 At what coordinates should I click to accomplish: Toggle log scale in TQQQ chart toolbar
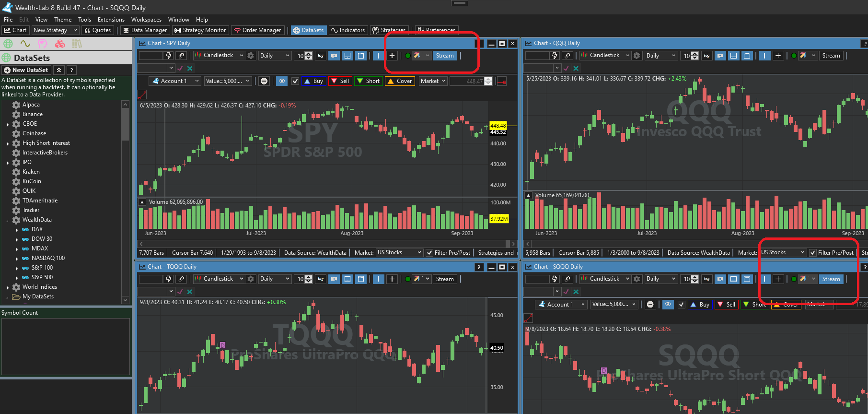pyautogui.click(x=321, y=279)
